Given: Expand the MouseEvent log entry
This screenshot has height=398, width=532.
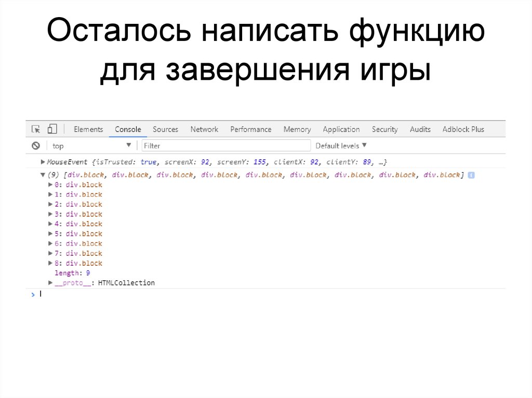Looking at the screenshot, I should point(42,161).
